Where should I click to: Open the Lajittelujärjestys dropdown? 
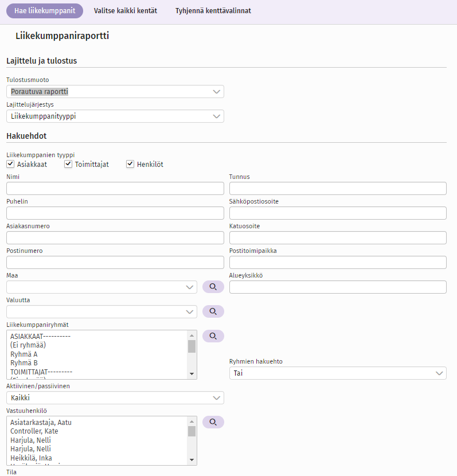coord(115,116)
